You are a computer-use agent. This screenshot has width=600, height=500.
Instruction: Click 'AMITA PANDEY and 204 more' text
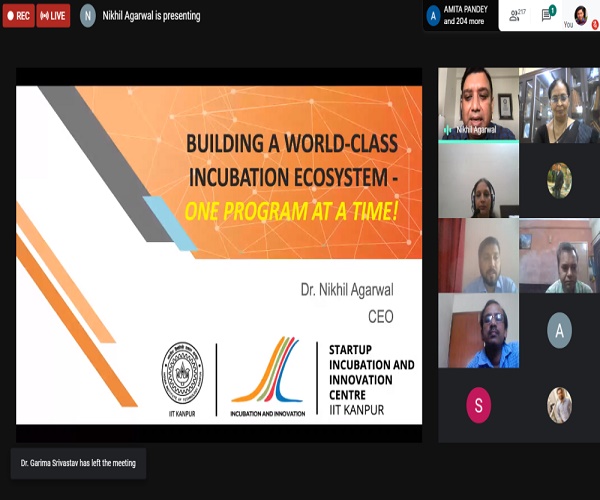tap(465, 15)
